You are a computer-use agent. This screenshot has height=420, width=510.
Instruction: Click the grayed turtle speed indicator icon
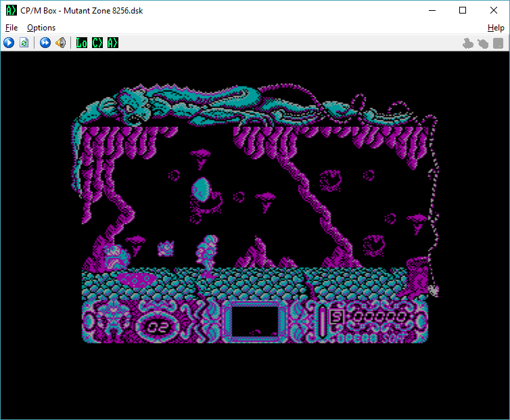[483, 43]
